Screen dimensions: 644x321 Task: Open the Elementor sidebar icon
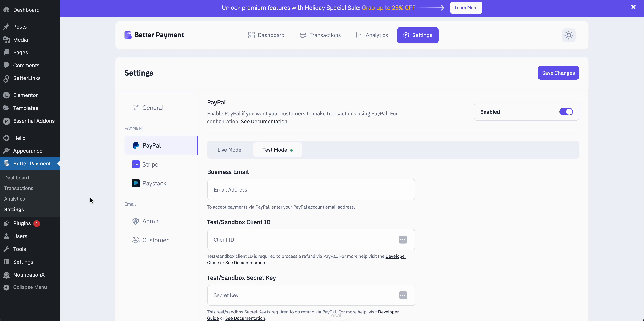pos(7,95)
